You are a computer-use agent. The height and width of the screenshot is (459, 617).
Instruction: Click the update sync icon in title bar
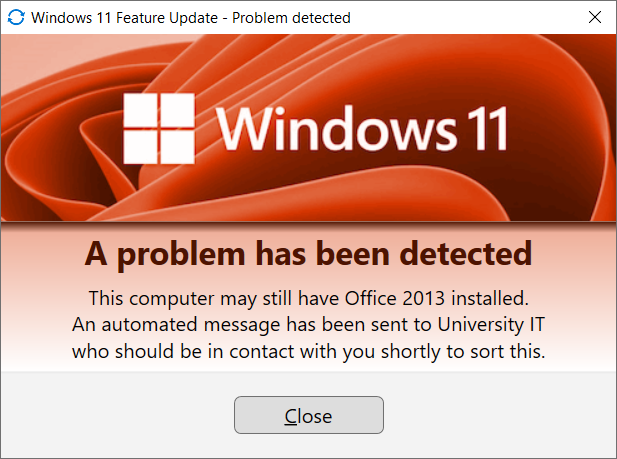pos(16,17)
